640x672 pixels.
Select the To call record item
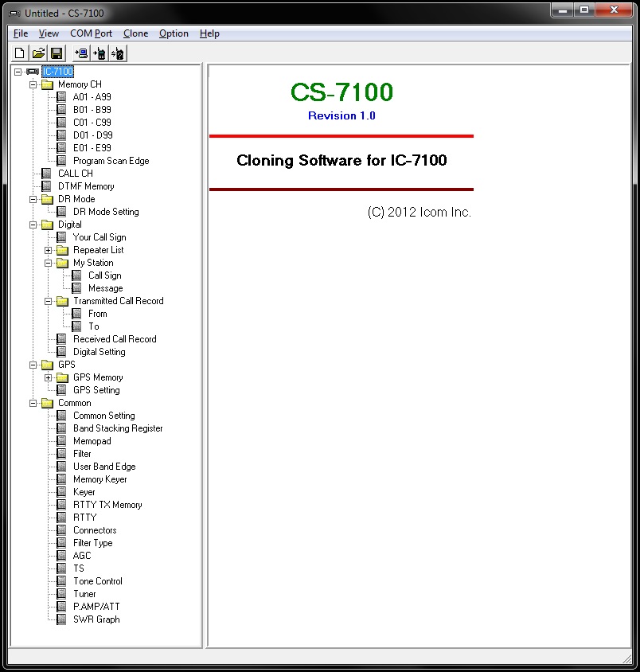[x=94, y=326]
